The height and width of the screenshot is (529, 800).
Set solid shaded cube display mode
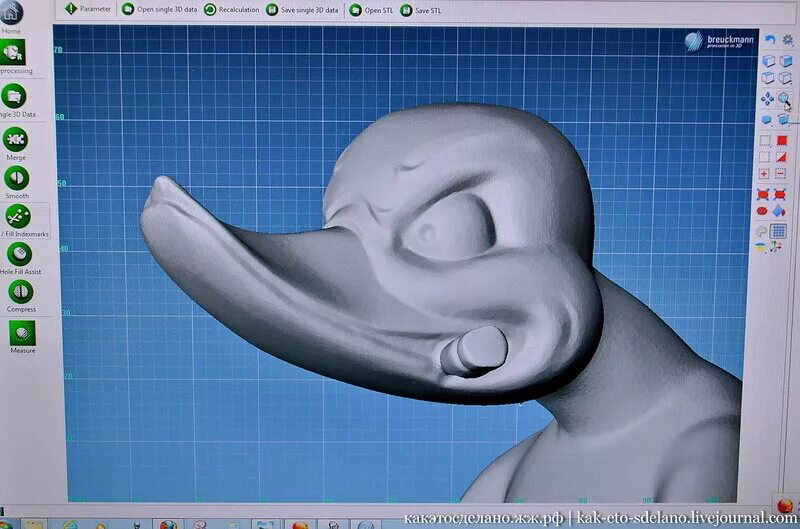(766, 120)
